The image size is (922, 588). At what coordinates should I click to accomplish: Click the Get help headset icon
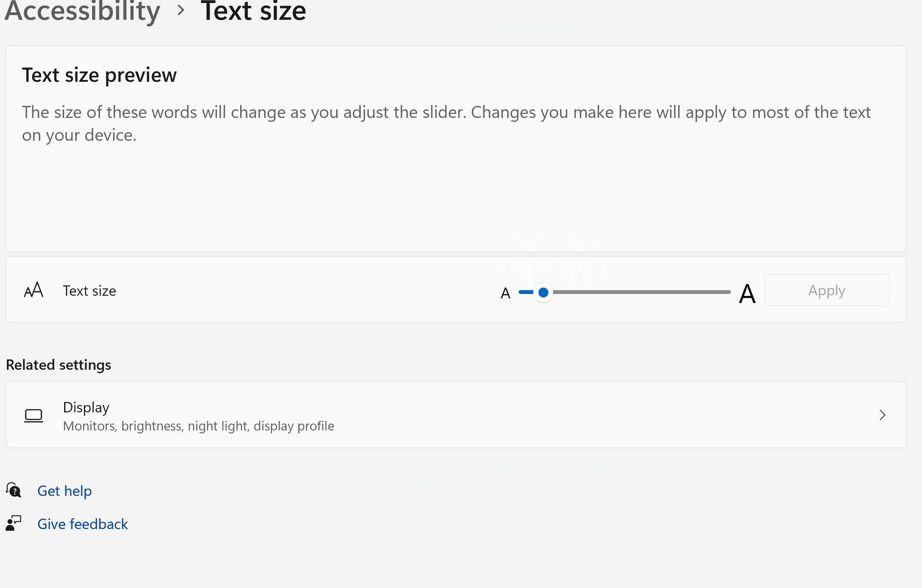click(14, 490)
